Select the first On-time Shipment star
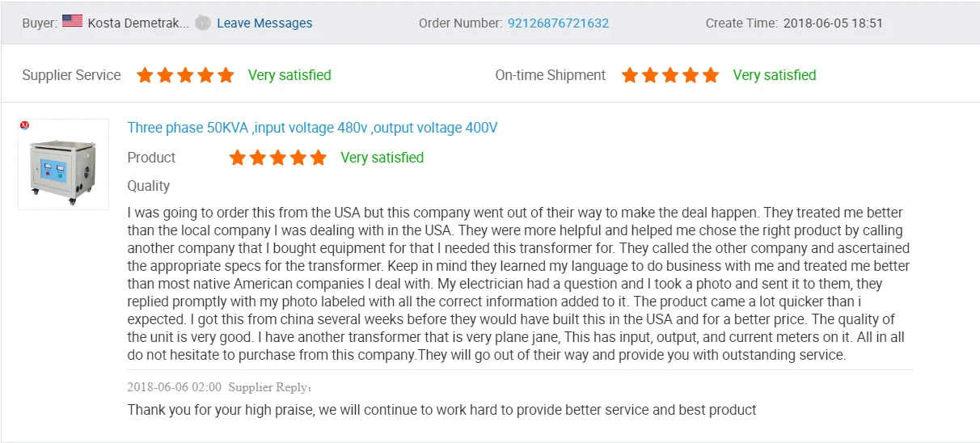Screen dimensions: 980x443 630,75
